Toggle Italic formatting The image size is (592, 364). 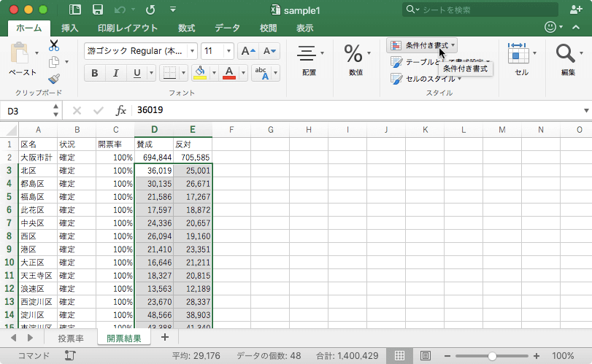coord(115,73)
